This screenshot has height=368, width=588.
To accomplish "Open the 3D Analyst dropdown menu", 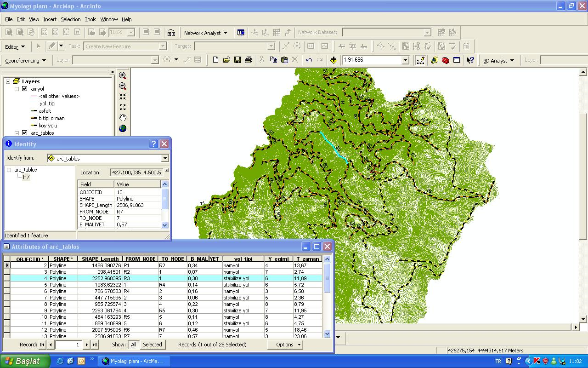I will tap(498, 60).
